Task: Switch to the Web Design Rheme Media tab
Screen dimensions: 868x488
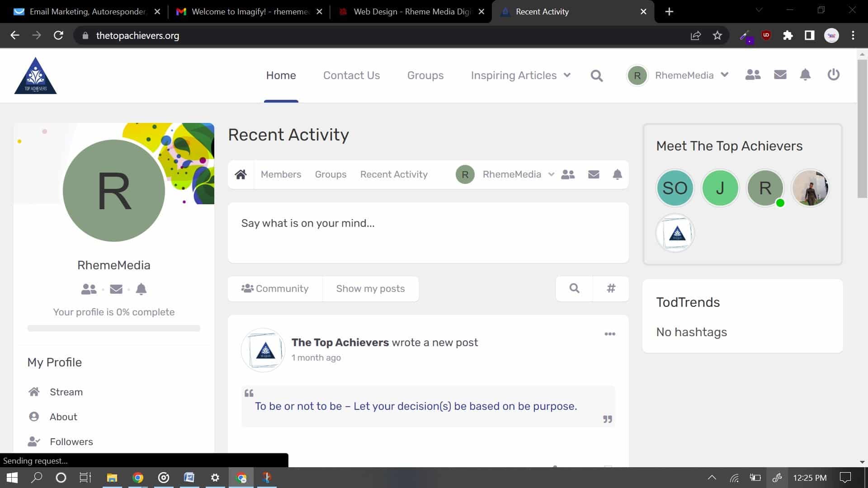Action: 411,12
